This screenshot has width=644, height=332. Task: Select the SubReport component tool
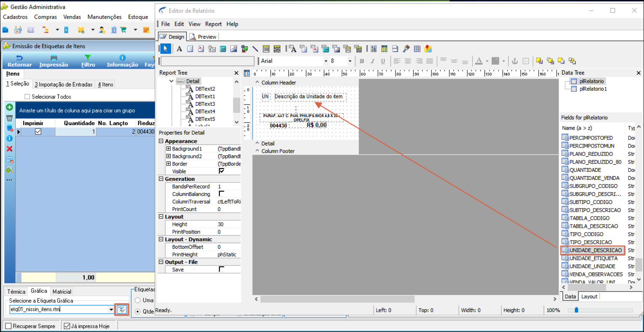pyautogui.click(x=384, y=49)
